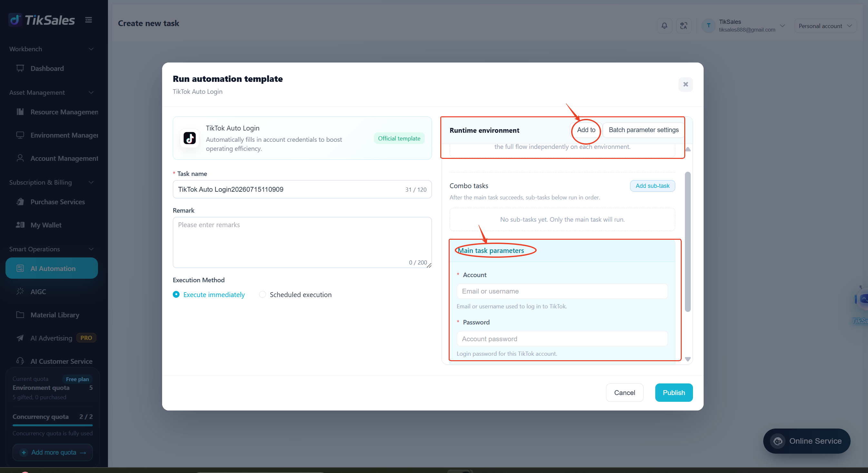This screenshot has height=473, width=868.
Task: Click the PRO badge beside AI Advertising
Action: pos(86,338)
